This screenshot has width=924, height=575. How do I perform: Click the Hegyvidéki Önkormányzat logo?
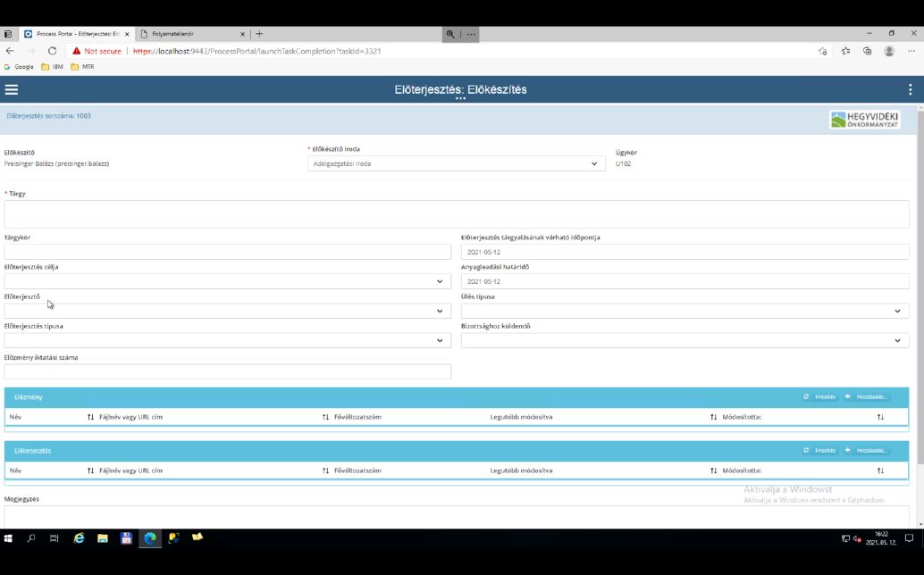[x=863, y=117]
